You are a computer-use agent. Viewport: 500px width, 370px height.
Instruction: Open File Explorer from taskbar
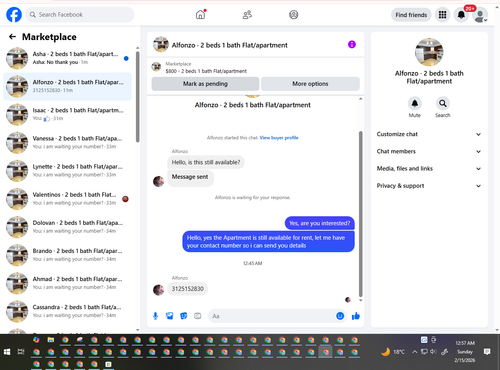click(51, 340)
